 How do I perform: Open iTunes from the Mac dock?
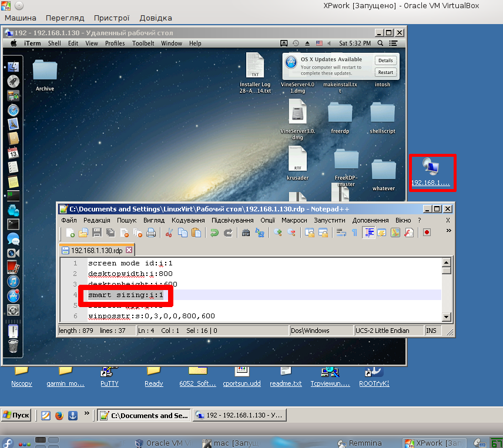(13, 282)
